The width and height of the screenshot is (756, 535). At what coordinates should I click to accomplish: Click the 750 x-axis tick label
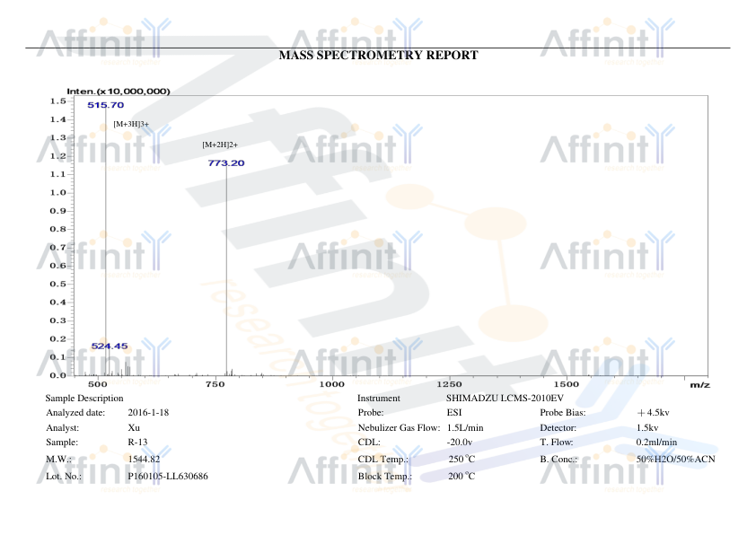(215, 384)
